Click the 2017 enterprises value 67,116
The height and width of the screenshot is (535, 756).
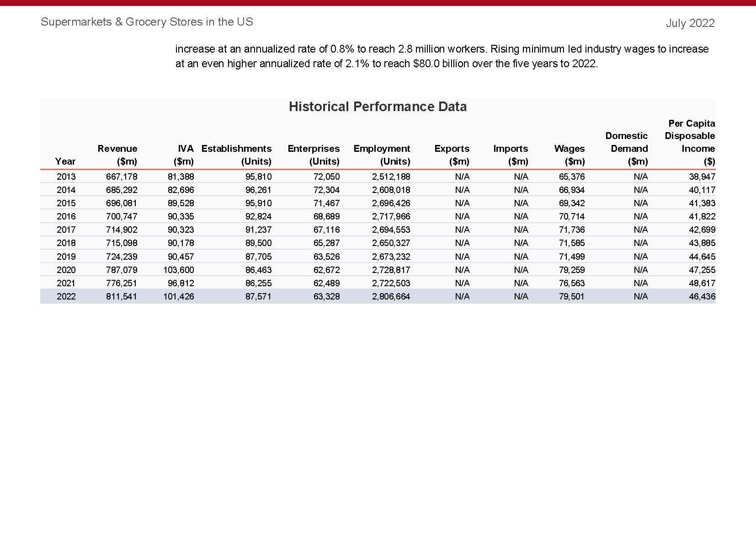(326, 230)
